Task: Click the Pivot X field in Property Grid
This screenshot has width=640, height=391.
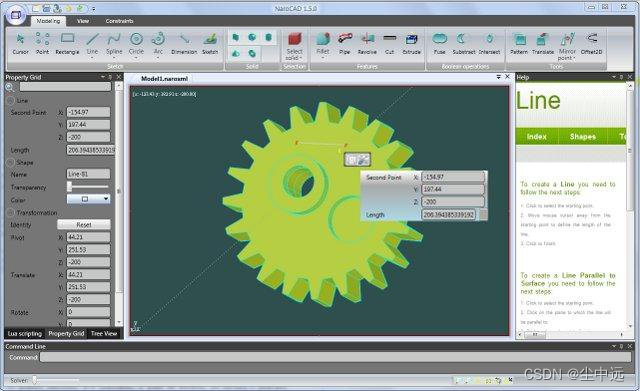Action: 88,237
